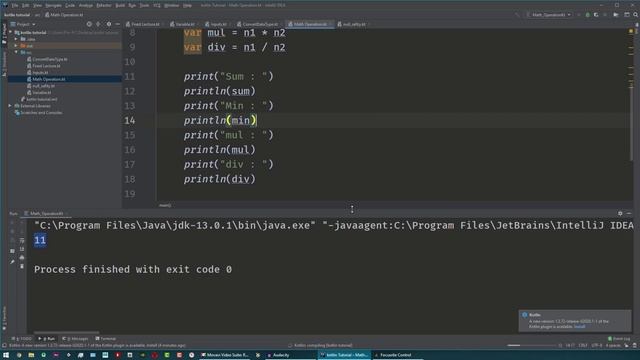Open the Messages tool window

(75, 338)
